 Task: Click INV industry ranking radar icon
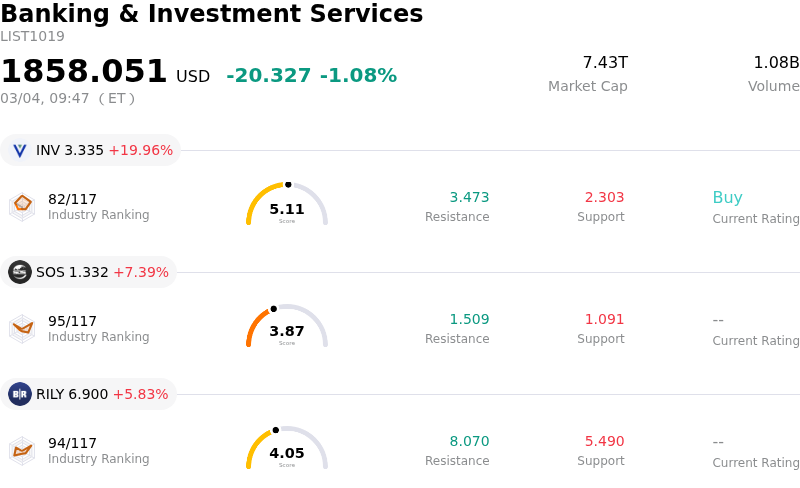point(22,206)
